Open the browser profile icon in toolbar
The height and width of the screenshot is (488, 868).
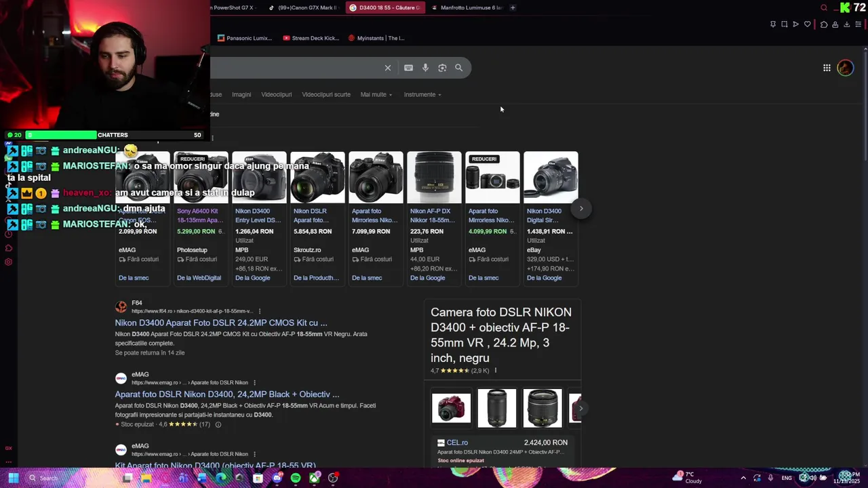click(835, 24)
